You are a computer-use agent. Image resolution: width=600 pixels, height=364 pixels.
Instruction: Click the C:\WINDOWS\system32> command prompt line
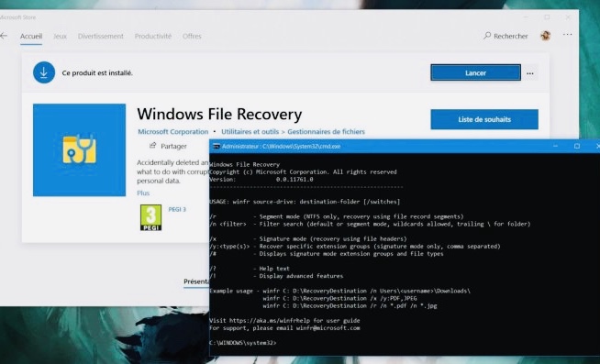(x=242, y=343)
